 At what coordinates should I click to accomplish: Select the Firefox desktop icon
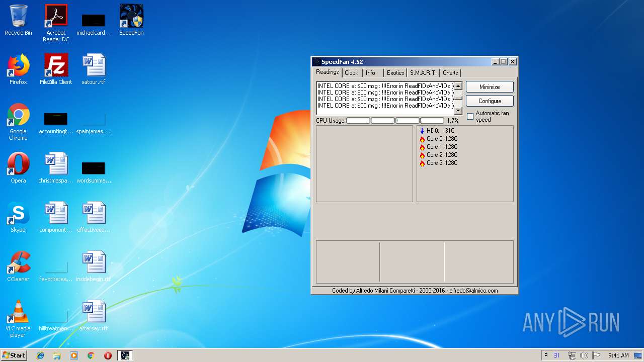tap(18, 69)
